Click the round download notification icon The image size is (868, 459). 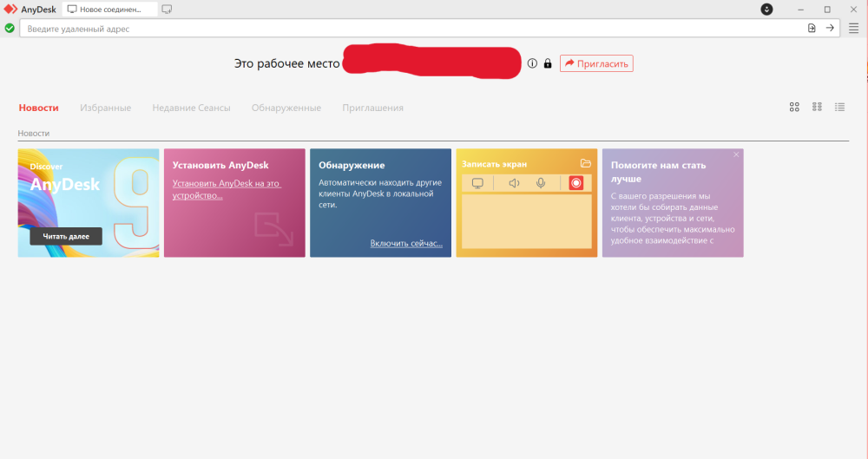tap(766, 10)
